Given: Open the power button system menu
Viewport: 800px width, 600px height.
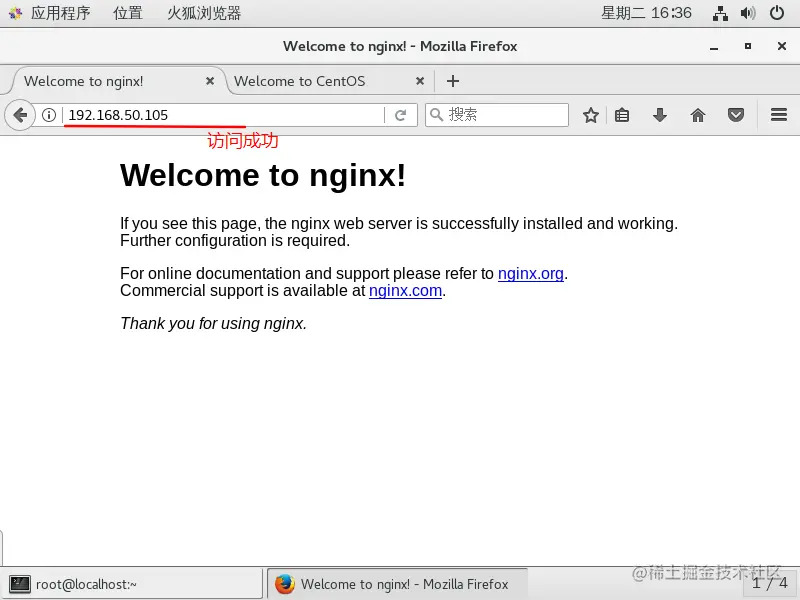Looking at the screenshot, I should click(777, 13).
